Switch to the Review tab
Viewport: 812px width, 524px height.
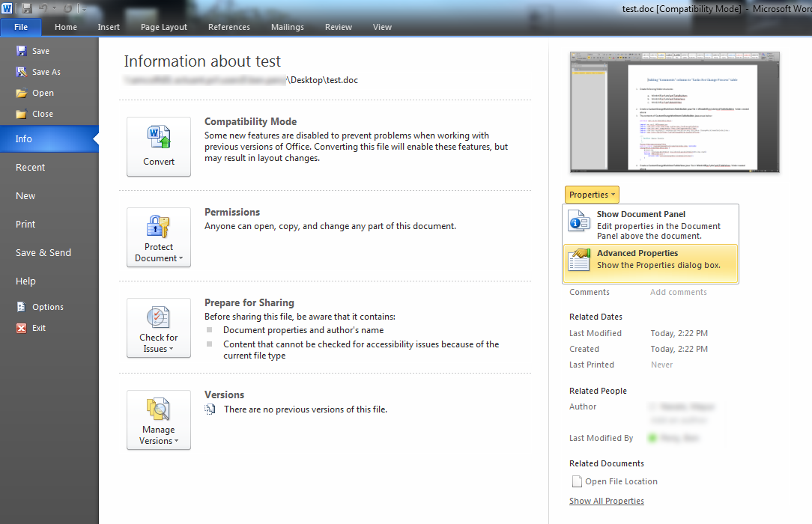[338, 27]
